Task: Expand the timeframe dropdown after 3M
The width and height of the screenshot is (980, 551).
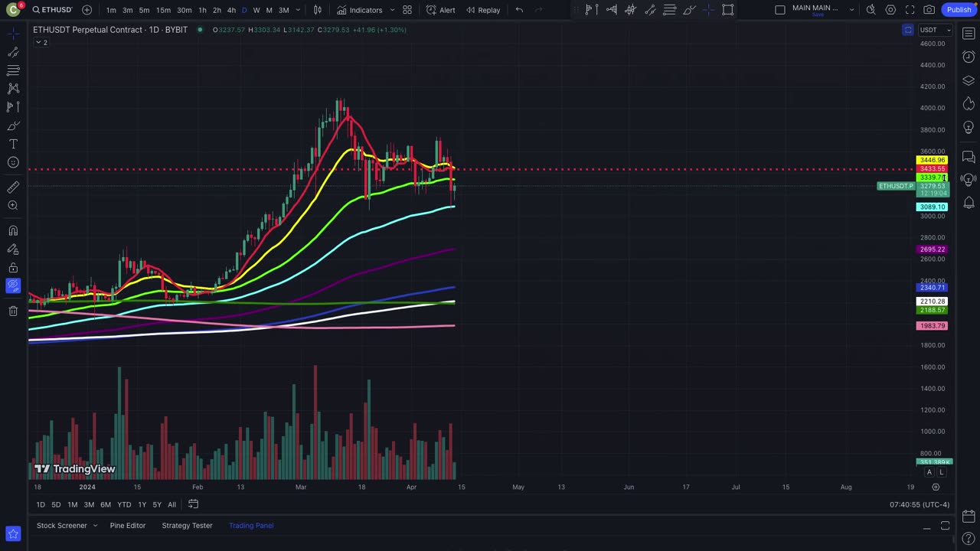Action: coord(298,10)
